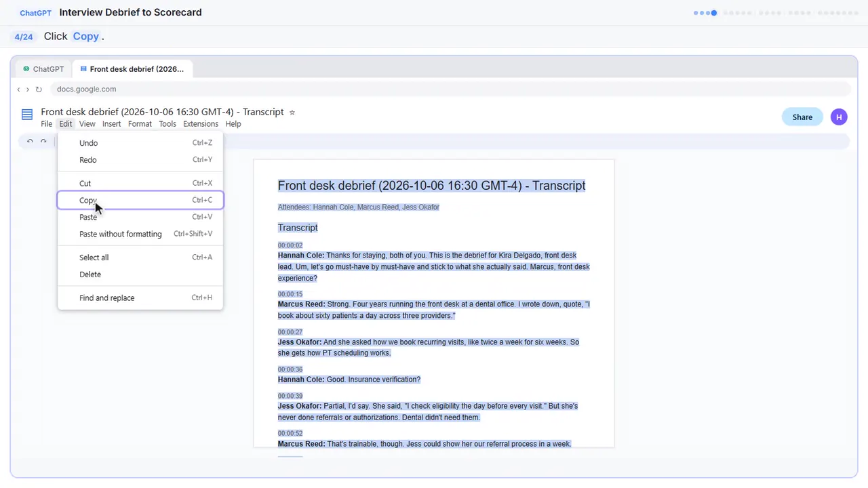868x488 pixels.
Task: Click Copy in the Edit menu
Action: click(x=140, y=200)
